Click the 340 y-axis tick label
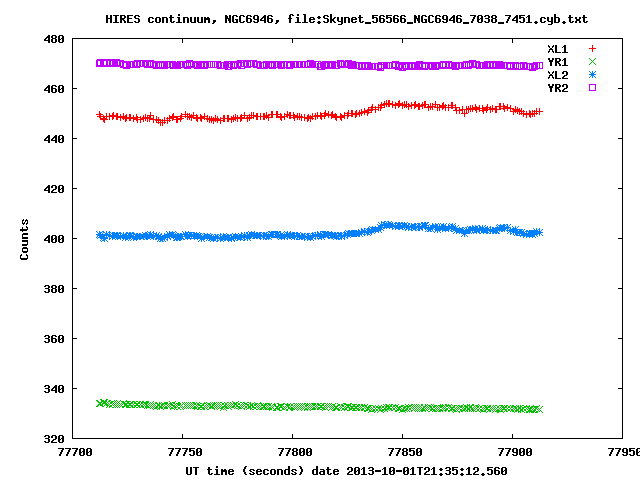Image resolution: width=640 pixels, height=480 pixels. pos(54,389)
